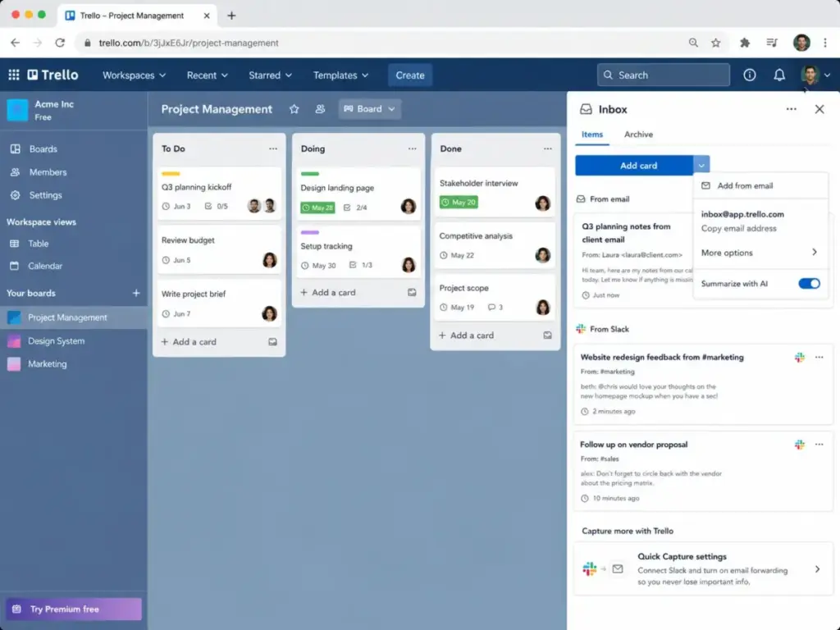Click the browser reload button
The height and width of the screenshot is (630, 840).
(60, 43)
